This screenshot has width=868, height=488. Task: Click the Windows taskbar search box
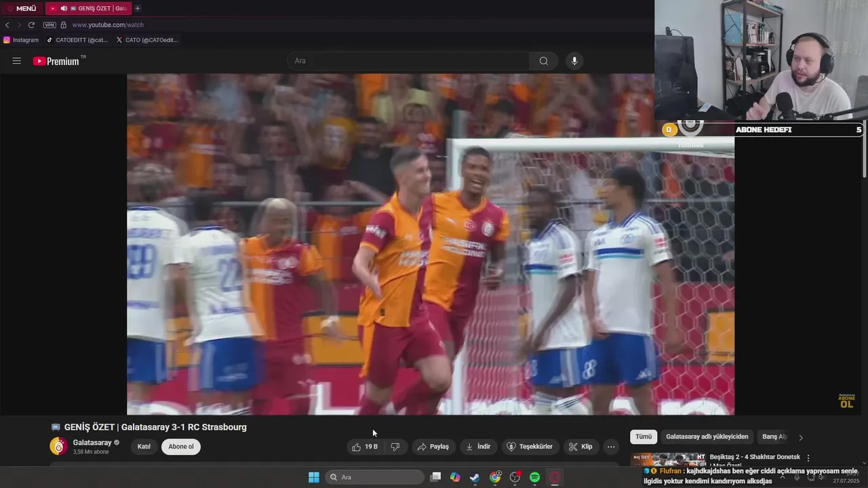374,477
